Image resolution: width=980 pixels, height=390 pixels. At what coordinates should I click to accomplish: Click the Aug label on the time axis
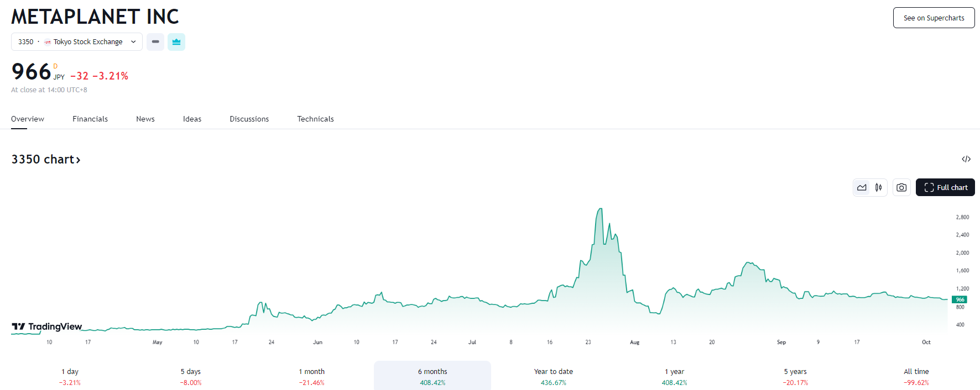(634, 342)
